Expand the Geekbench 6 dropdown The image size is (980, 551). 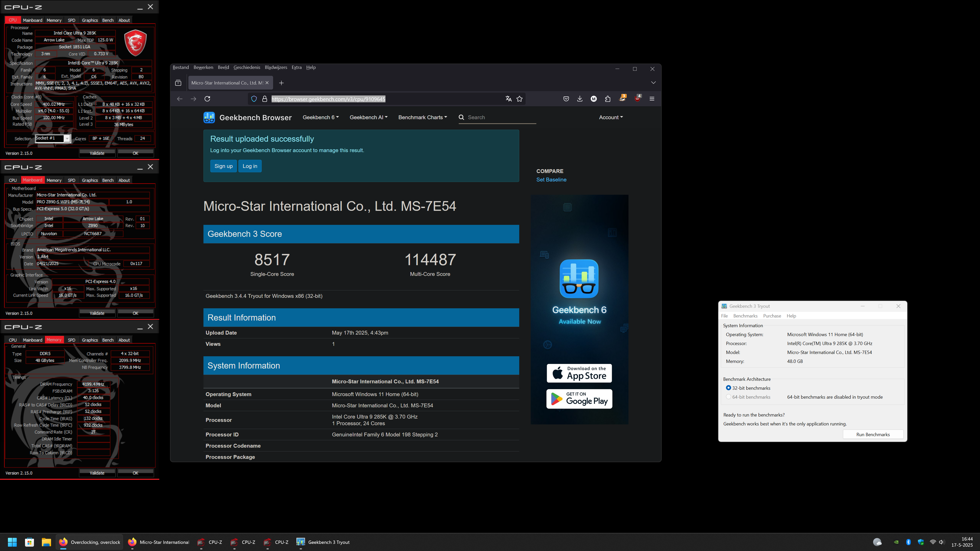pyautogui.click(x=321, y=117)
